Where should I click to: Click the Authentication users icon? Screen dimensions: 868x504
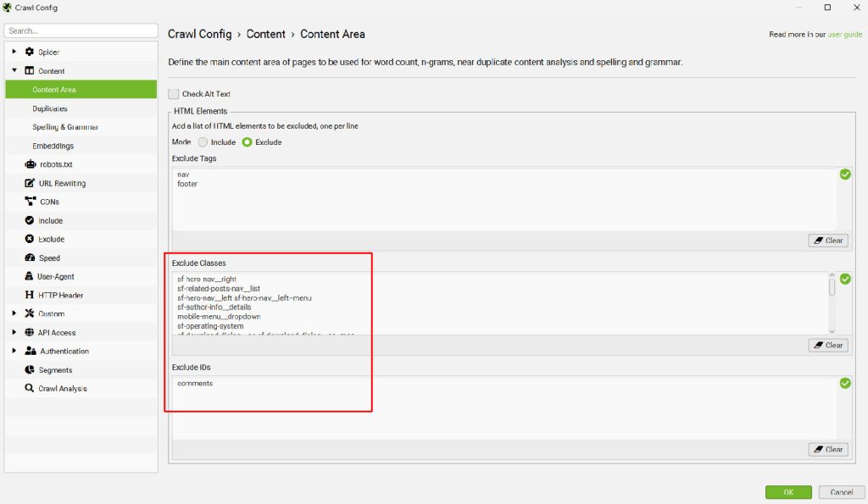(31, 351)
